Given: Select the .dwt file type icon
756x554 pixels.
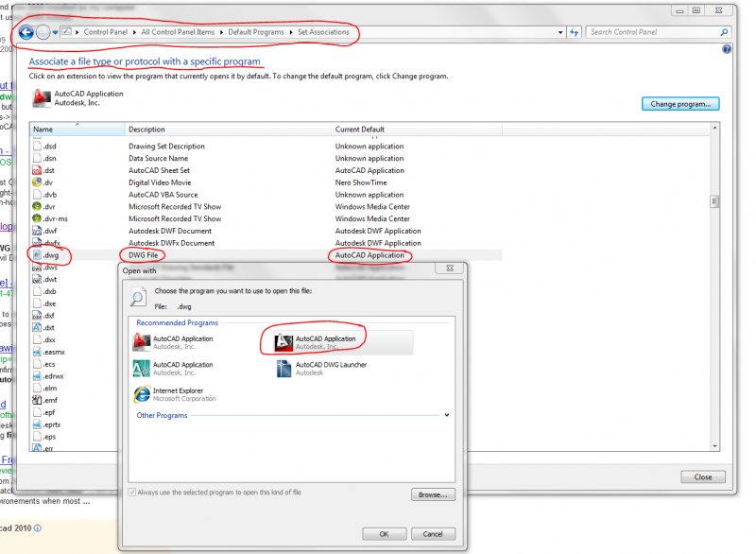Looking at the screenshot, I should [37, 279].
